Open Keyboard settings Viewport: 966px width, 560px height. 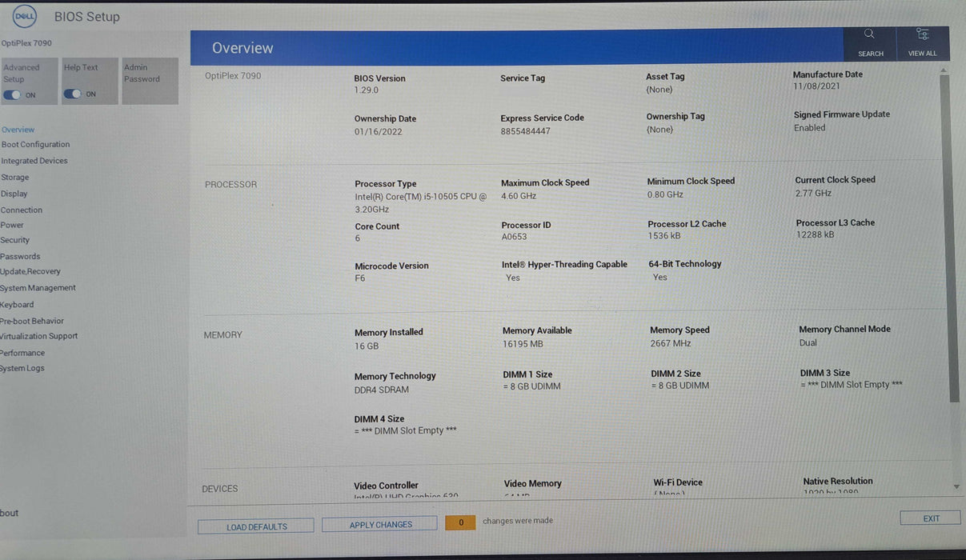coord(17,305)
